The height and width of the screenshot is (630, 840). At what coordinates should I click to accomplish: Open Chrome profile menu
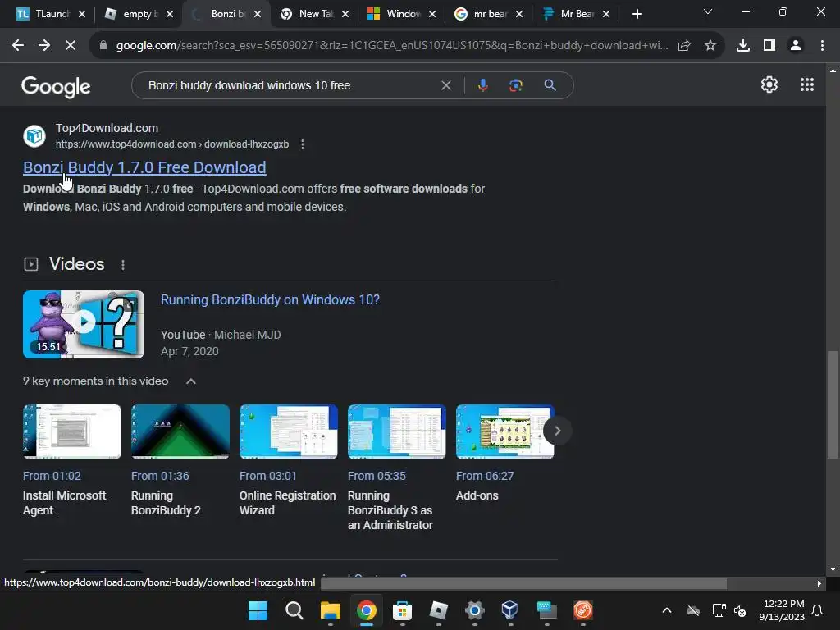click(796, 46)
